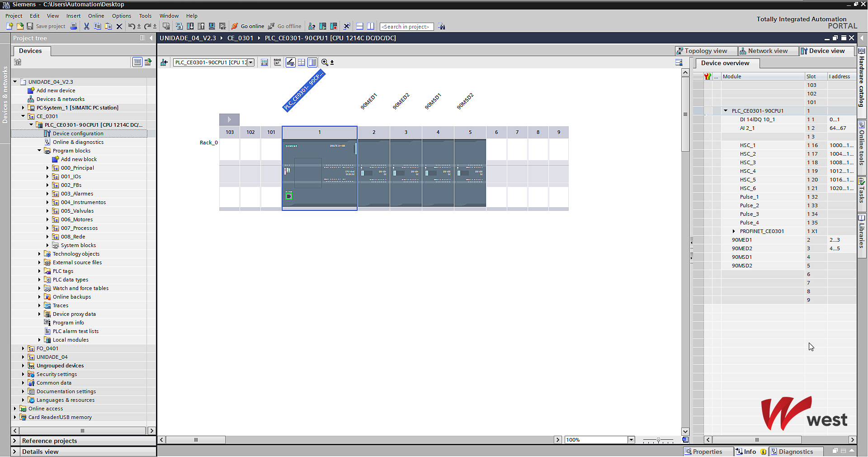Click the Undo arrow icon

[x=131, y=26]
